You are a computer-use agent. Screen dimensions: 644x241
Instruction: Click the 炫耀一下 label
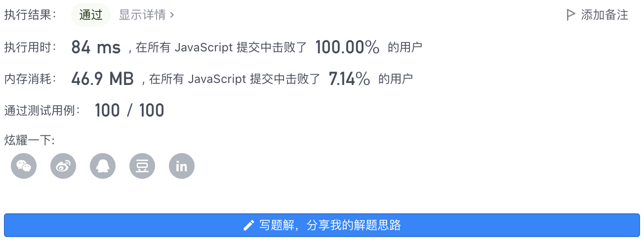tap(29, 140)
